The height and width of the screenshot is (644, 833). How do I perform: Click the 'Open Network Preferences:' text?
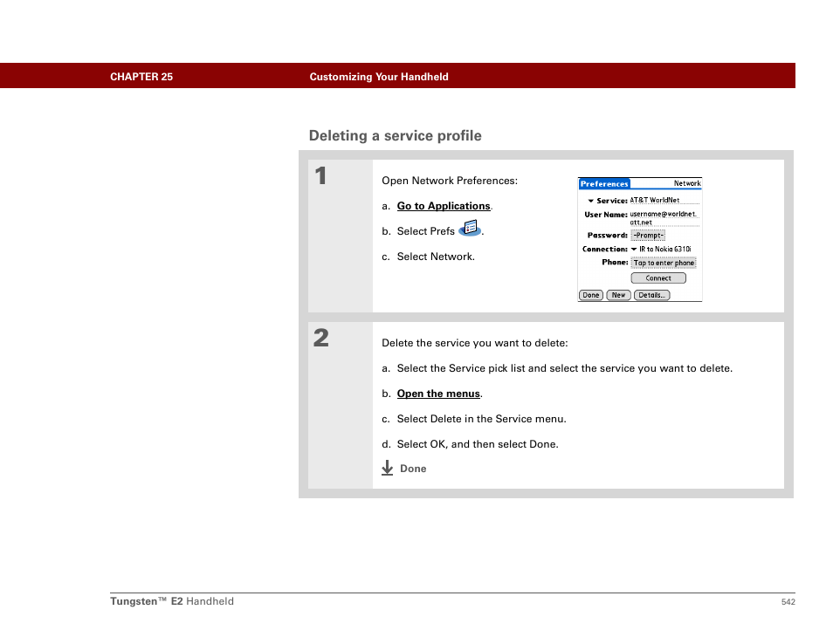450,181
